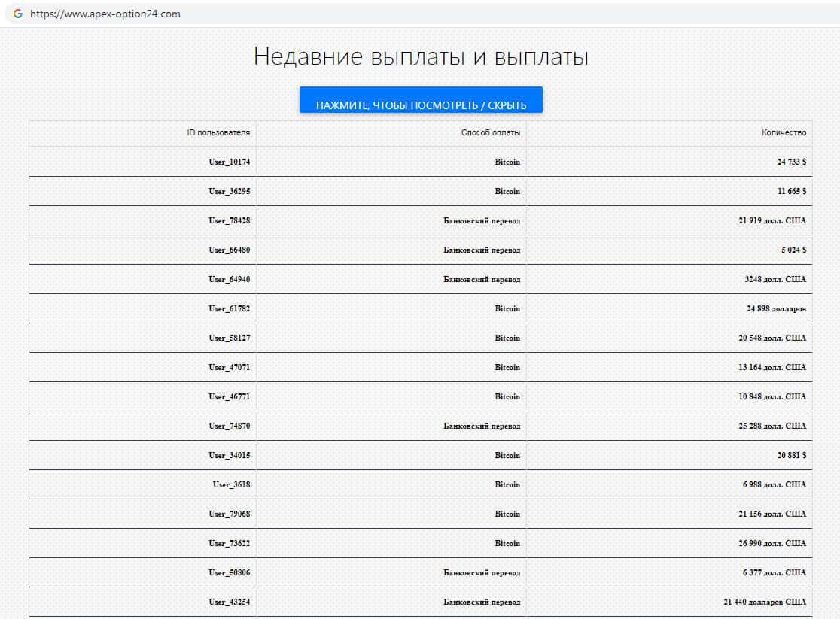The height and width of the screenshot is (619, 840).
Task: Click Банковский перевод for User_78428
Action: pyautogui.click(x=481, y=221)
